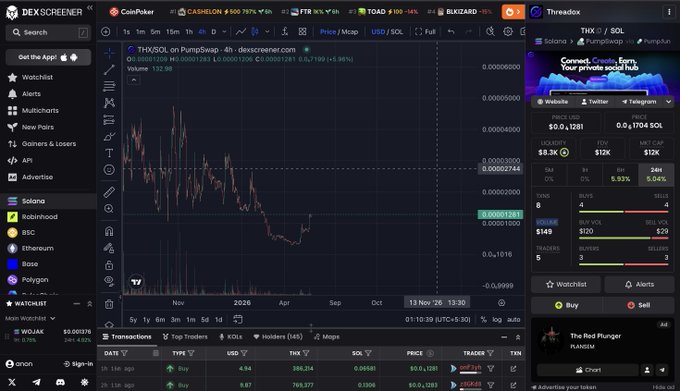
Task: Open the sidebar Watchlist page
Action: click(x=37, y=77)
